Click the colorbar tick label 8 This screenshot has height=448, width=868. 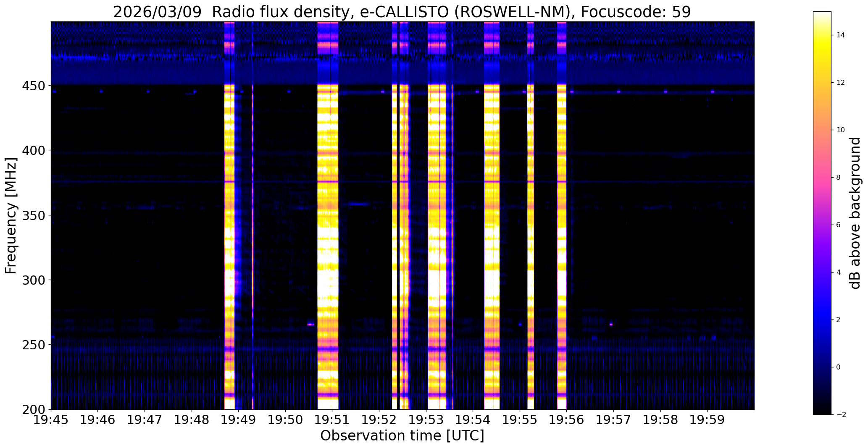(839, 178)
